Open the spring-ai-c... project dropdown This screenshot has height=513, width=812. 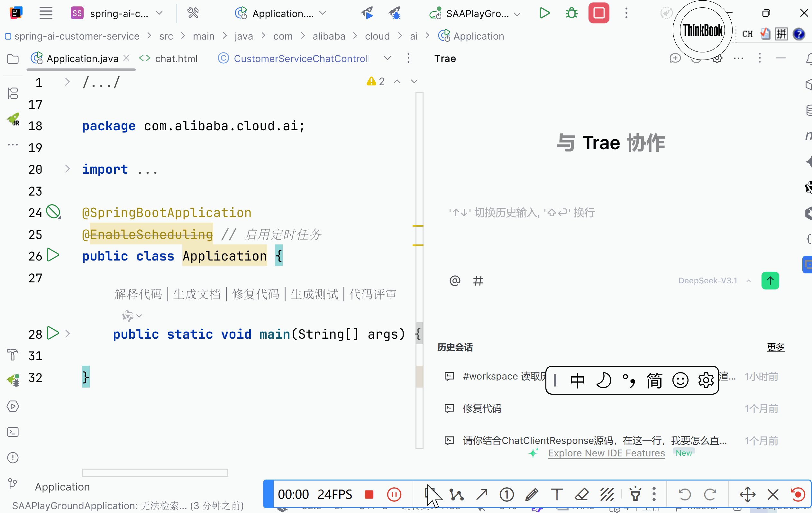pos(119,14)
